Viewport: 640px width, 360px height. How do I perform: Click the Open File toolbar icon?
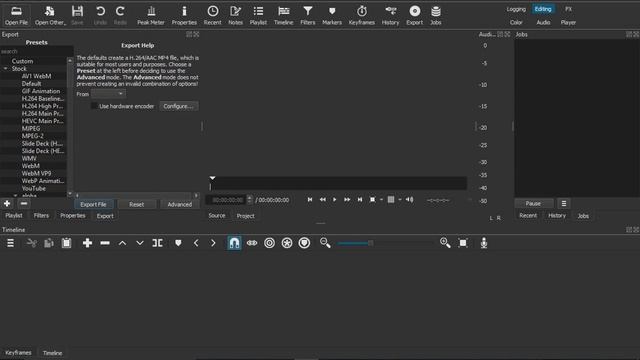click(16, 16)
